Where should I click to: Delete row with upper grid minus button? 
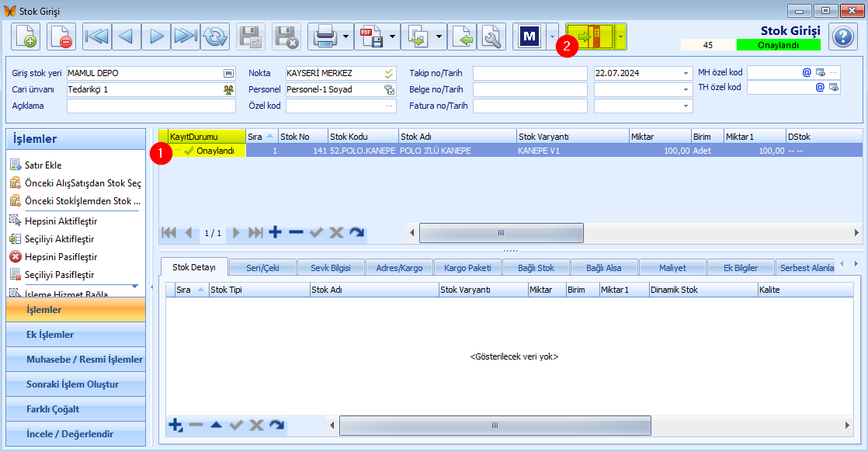[x=296, y=233]
